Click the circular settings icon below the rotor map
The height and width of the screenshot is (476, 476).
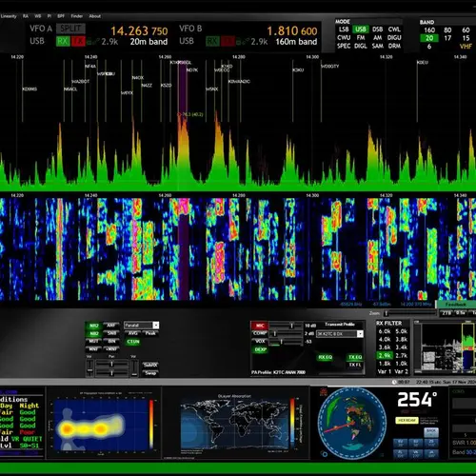(x=325, y=454)
